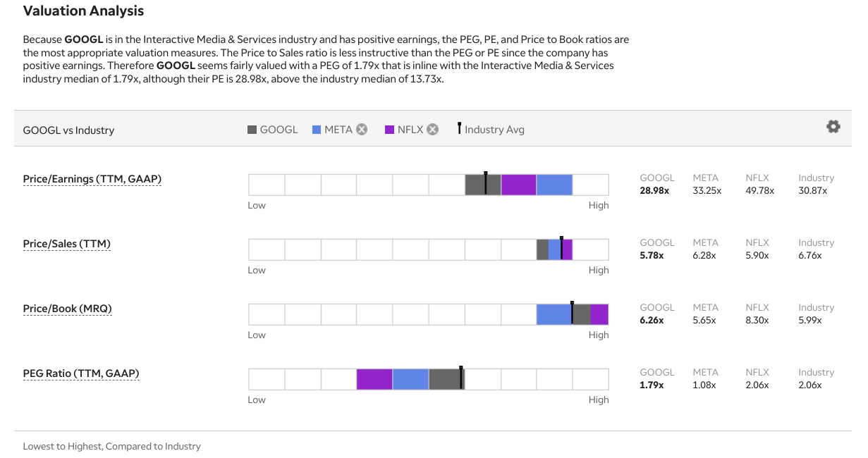This screenshot has width=868, height=458.
Task: Click blue META segment in Price/Earnings bar
Action: [554, 185]
